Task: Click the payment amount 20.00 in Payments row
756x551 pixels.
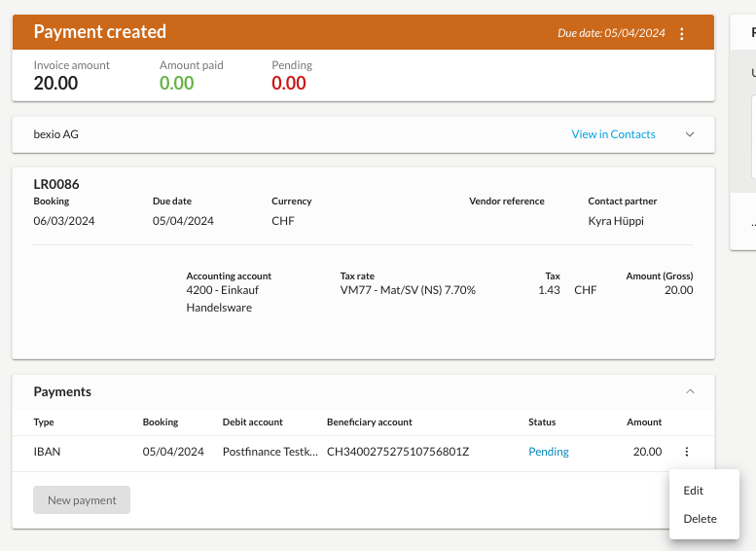Action: pos(648,452)
